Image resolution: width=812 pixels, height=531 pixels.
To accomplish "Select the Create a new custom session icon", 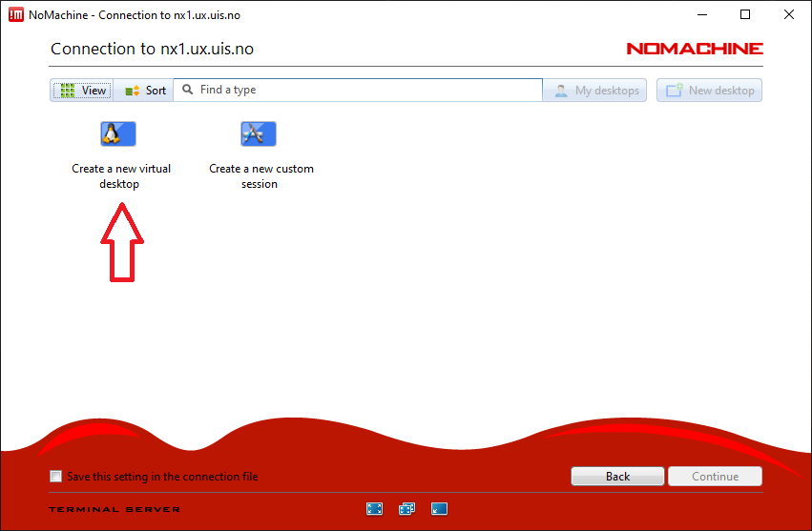I will 259,134.
